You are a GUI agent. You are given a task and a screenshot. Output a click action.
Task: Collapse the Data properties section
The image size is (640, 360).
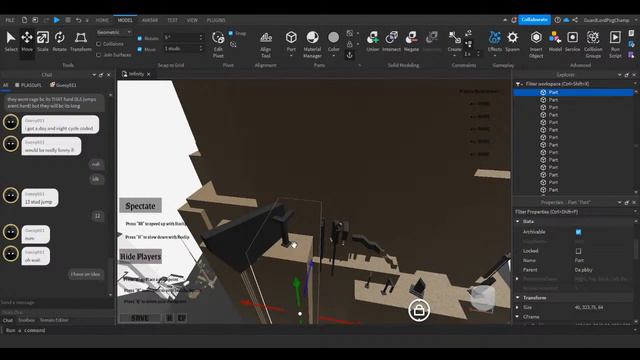pos(518,221)
